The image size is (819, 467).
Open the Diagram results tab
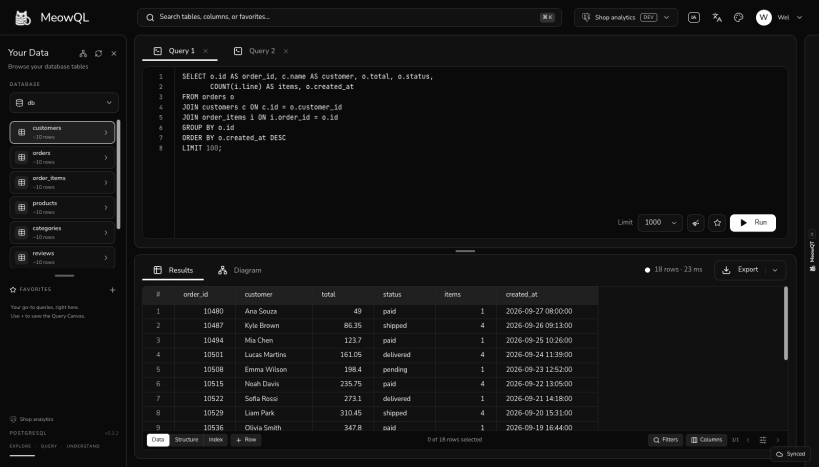pyautogui.click(x=240, y=270)
